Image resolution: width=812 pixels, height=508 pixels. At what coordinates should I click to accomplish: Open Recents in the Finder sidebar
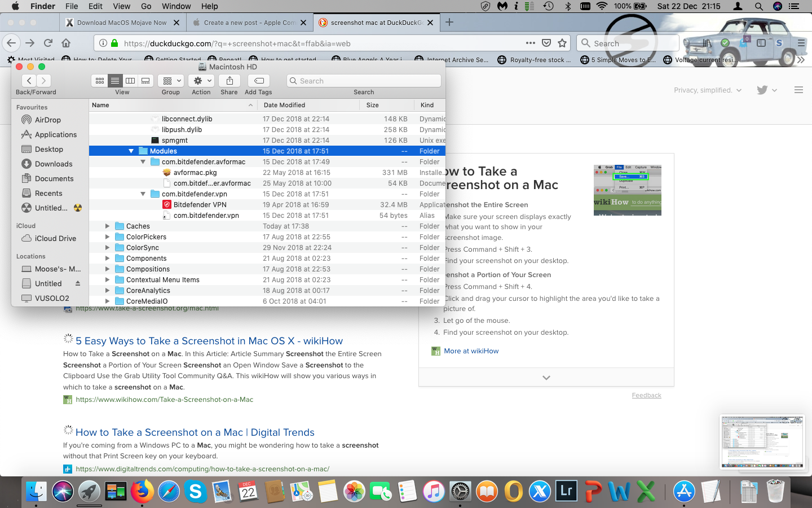click(48, 193)
